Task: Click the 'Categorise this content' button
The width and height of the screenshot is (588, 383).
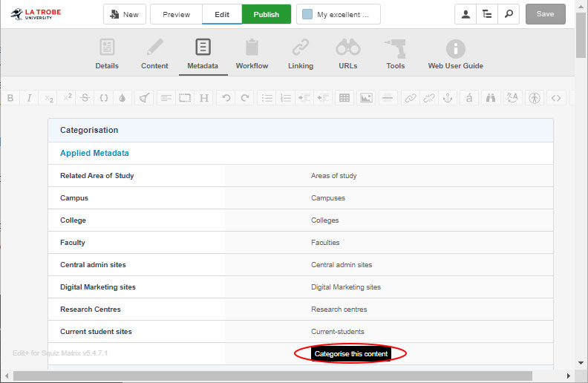Action: point(351,354)
